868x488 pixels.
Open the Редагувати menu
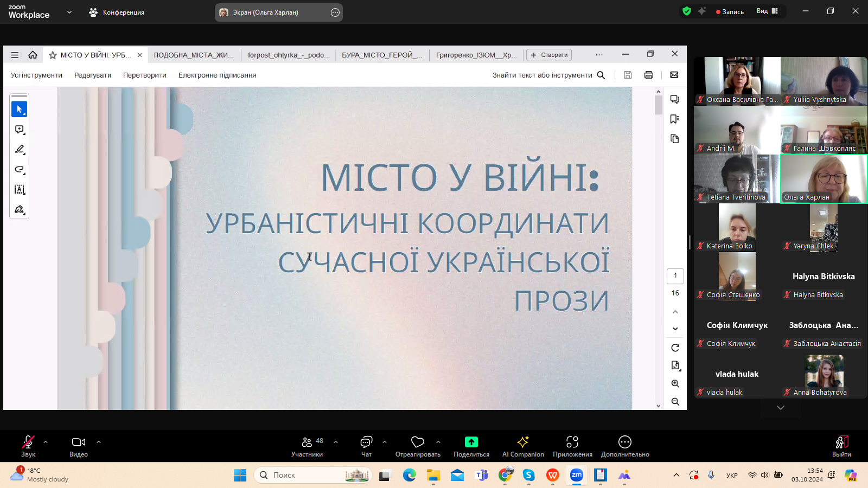pyautogui.click(x=92, y=75)
